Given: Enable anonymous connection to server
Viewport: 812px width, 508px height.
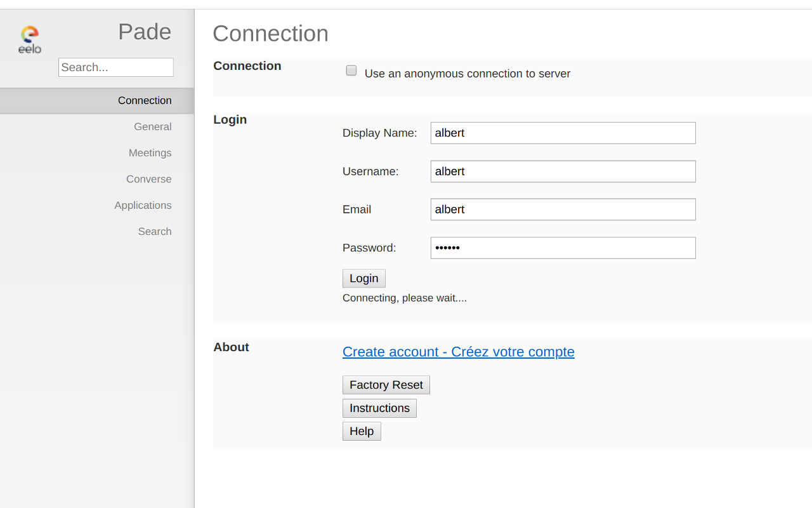Looking at the screenshot, I should pyautogui.click(x=351, y=70).
